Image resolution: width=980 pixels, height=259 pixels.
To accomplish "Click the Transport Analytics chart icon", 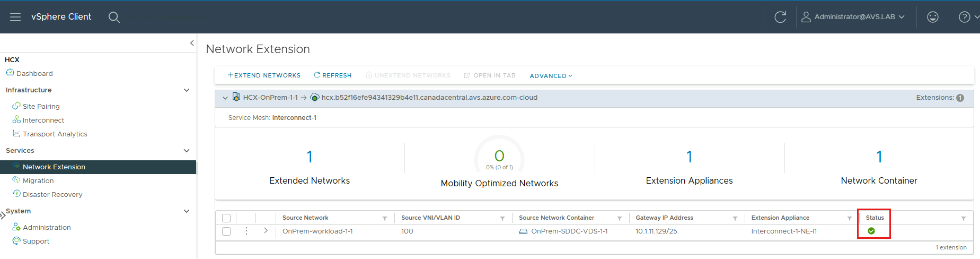I will (x=16, y=133).
